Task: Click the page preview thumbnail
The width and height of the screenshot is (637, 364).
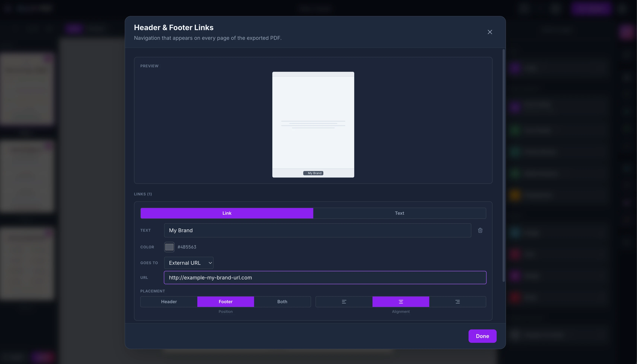Action: [313, 125]
